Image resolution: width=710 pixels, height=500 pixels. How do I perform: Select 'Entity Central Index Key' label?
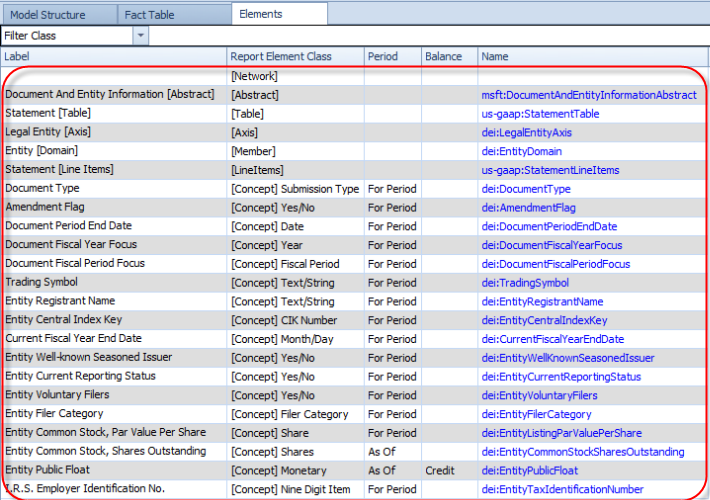(x=63, y=320)
